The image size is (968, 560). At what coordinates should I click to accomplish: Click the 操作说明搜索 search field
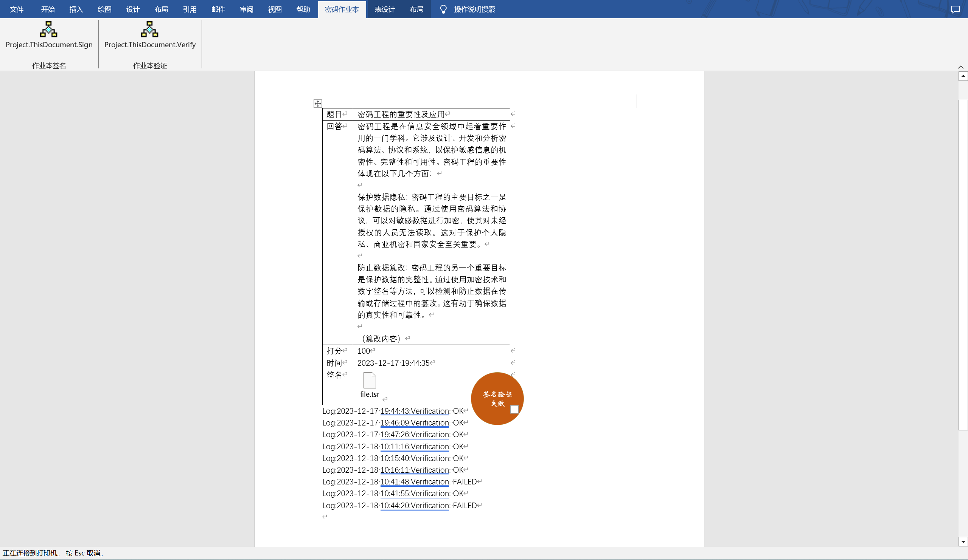[x=474, y=9]
